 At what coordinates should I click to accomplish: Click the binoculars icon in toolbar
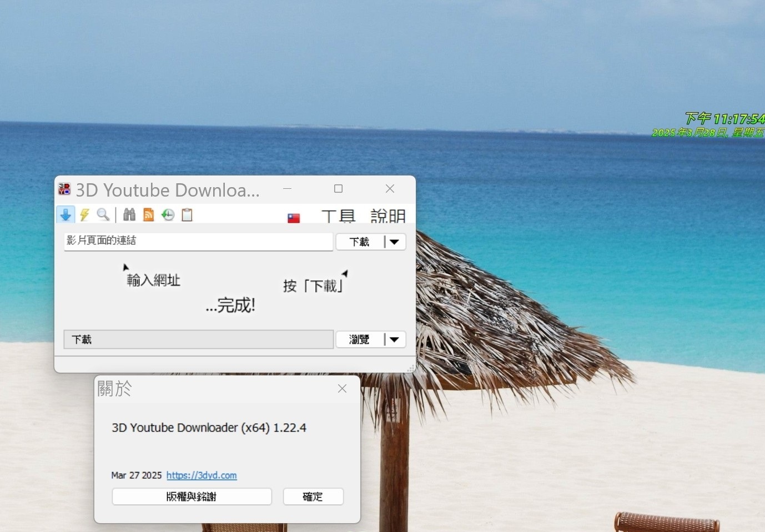tap(129, 214)
